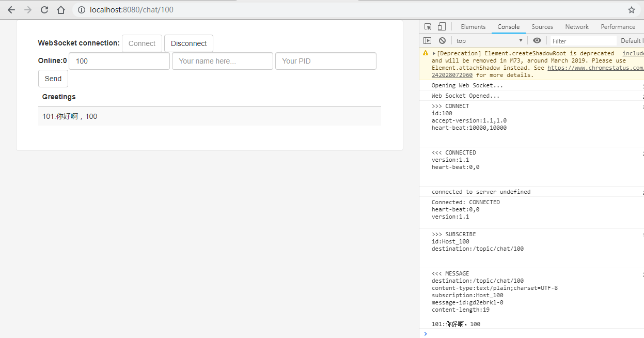Click the '<<< MESSAGE' log entry
This screenshot has height=338, width=644.
450,273
